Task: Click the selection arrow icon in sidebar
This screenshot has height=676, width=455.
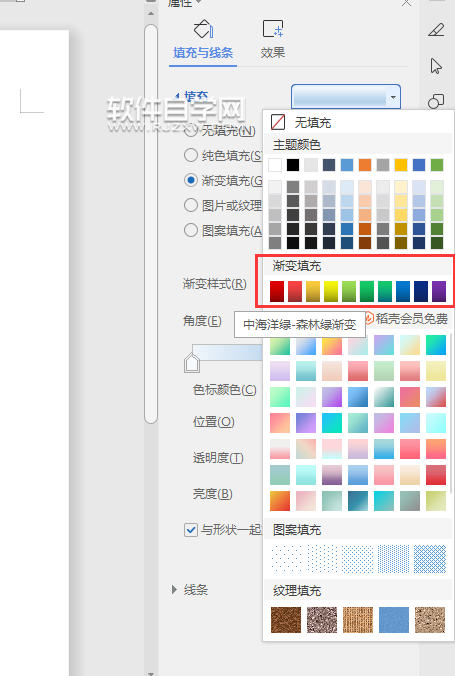Action: point(436,66)
